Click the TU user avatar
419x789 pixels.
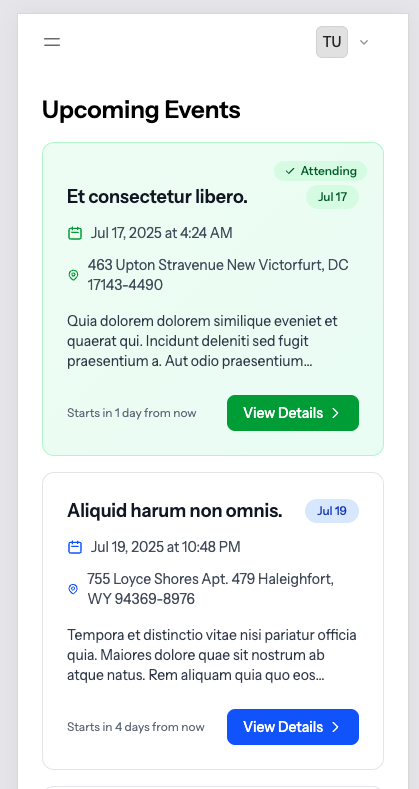coord(332,42)
